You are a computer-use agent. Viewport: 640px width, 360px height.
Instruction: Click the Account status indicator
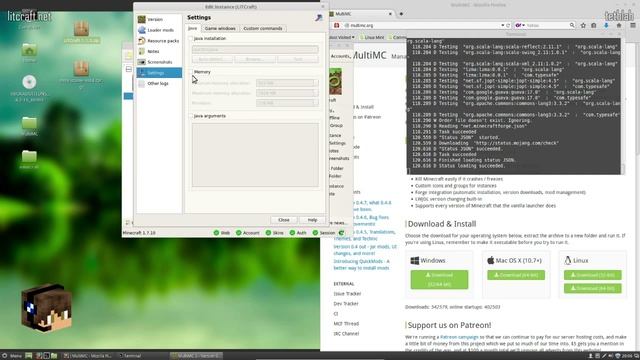click(x=247, y=233)
